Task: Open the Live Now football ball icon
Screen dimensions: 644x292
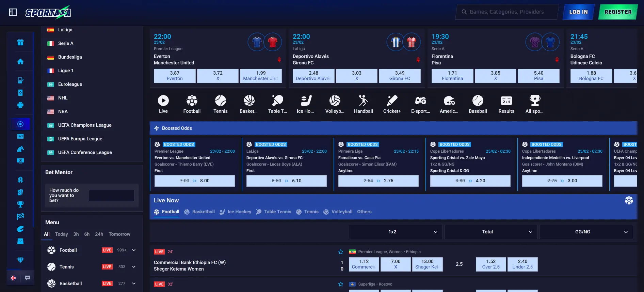Action: click(629, 200)
